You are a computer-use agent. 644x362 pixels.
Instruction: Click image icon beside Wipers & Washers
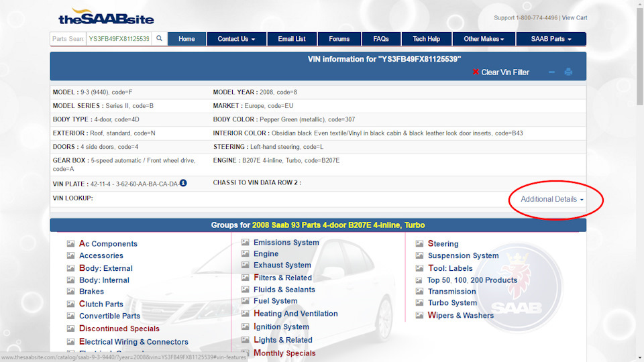tap(419, 315)
